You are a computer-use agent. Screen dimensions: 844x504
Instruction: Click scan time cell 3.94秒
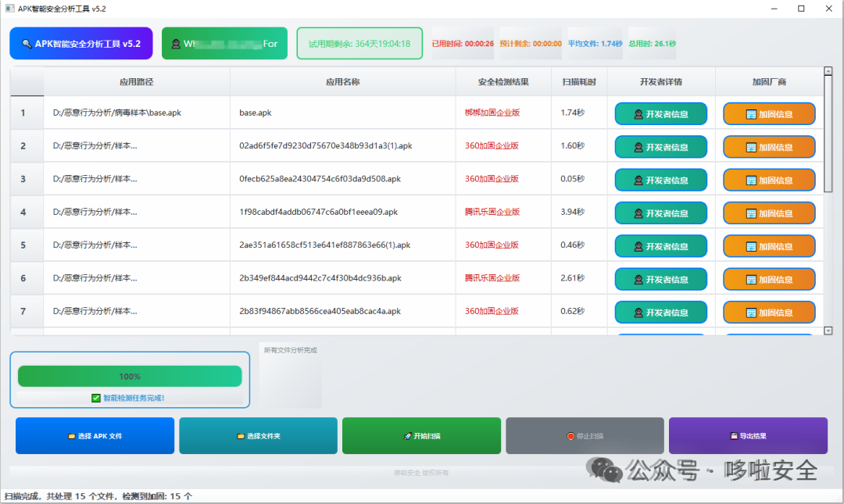coord(579,212)
